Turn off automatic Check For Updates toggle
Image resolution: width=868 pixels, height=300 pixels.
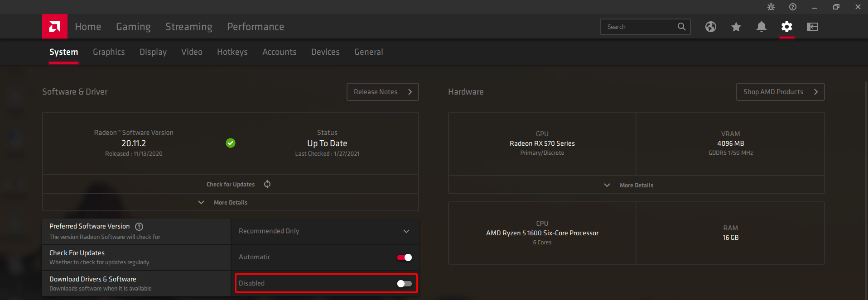[405, 257]
